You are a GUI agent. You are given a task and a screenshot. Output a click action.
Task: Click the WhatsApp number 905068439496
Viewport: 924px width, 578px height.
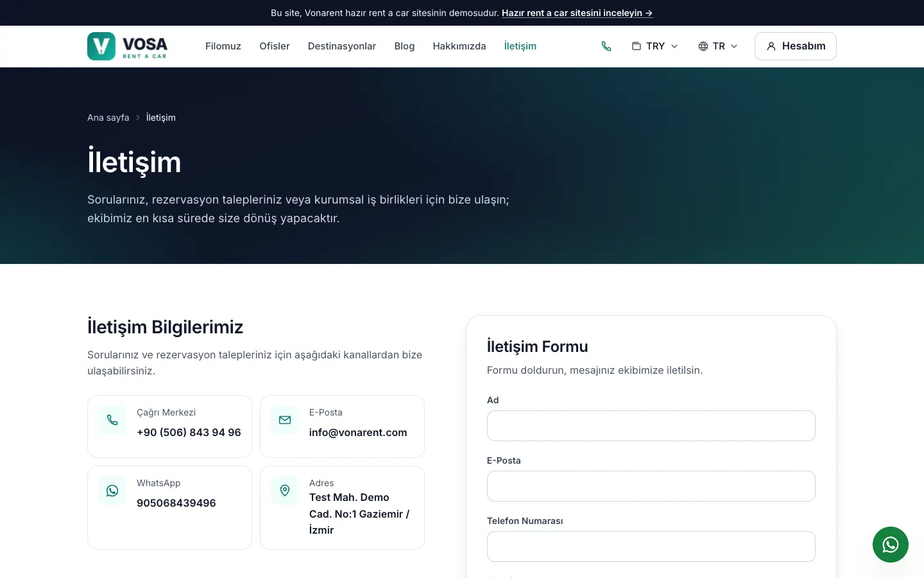(x=176, y=503)
